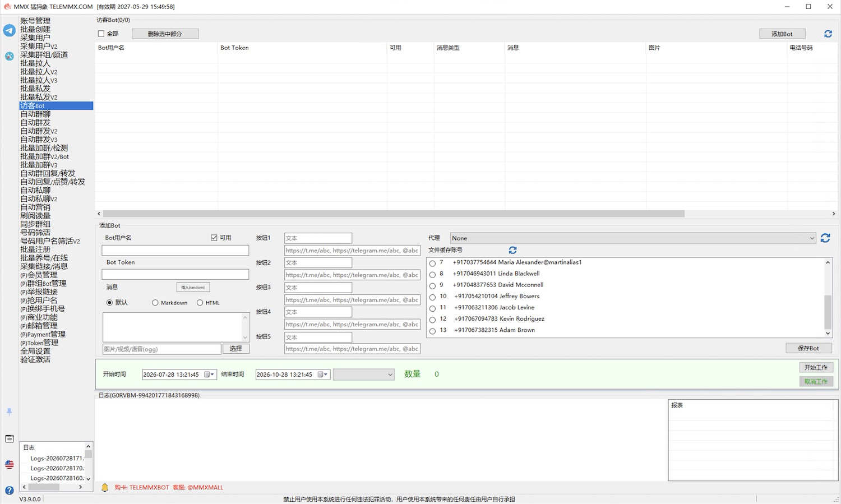Open the 购卡: TELEMMXBOT link

tap(142, 488)
